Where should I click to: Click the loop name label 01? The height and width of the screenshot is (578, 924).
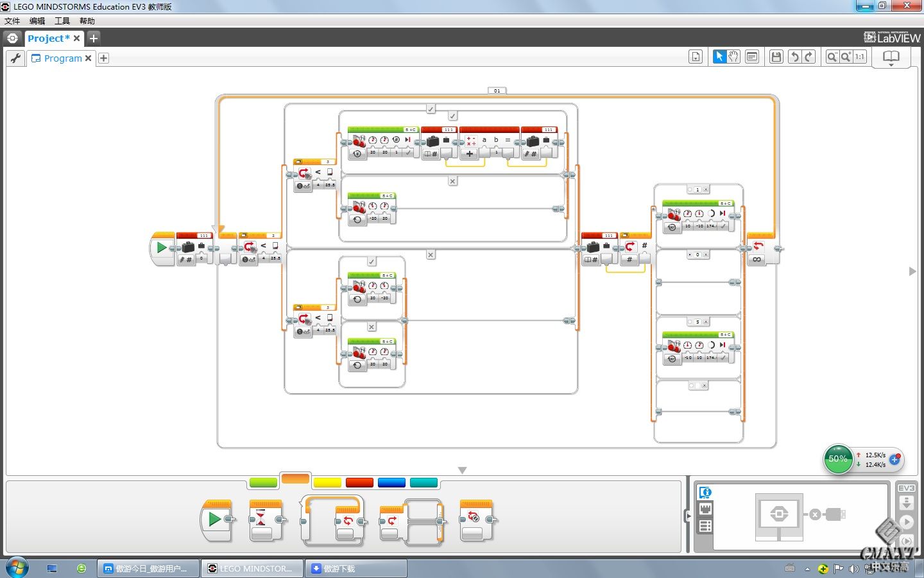click(x=497, y=91)
